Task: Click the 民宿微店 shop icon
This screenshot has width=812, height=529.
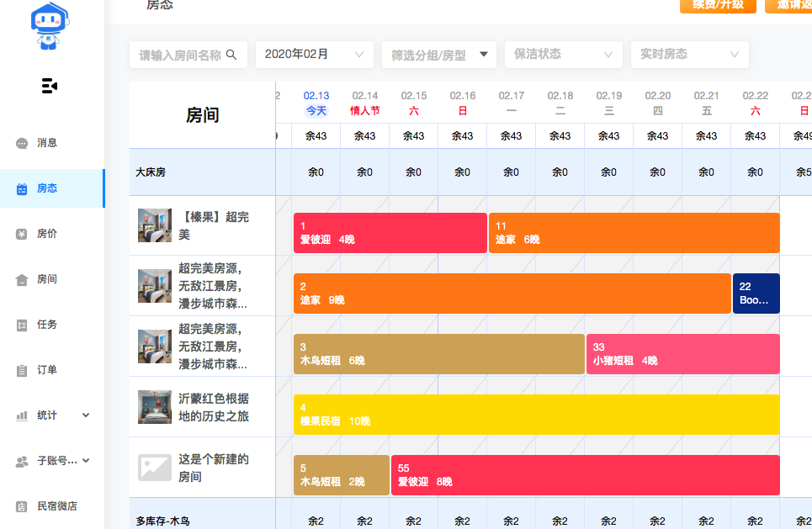Action: (22, 507)
